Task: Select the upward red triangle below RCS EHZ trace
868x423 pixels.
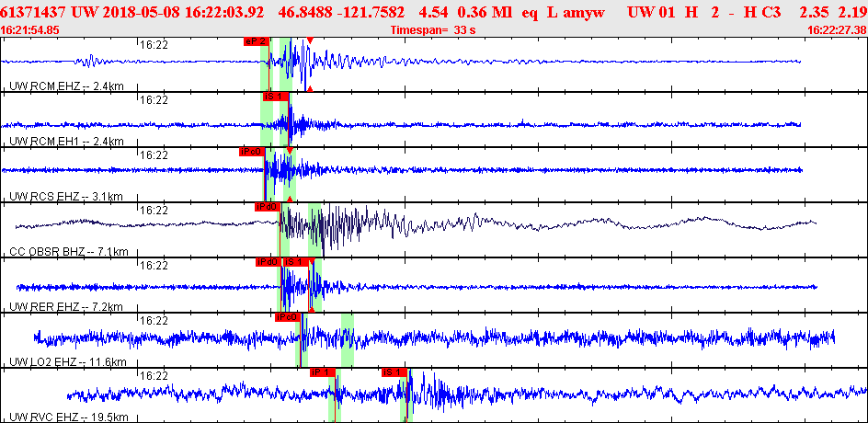Action: [x=290, y=199]
